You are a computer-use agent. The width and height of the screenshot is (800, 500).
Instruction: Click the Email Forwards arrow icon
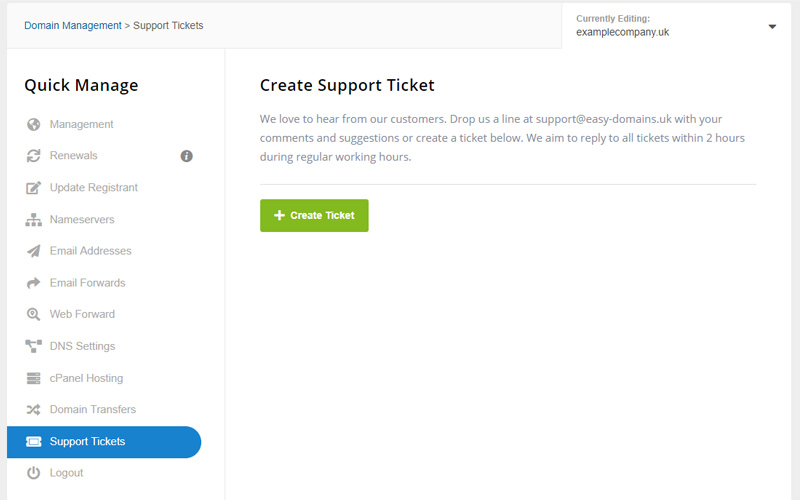tap(33, 283)
